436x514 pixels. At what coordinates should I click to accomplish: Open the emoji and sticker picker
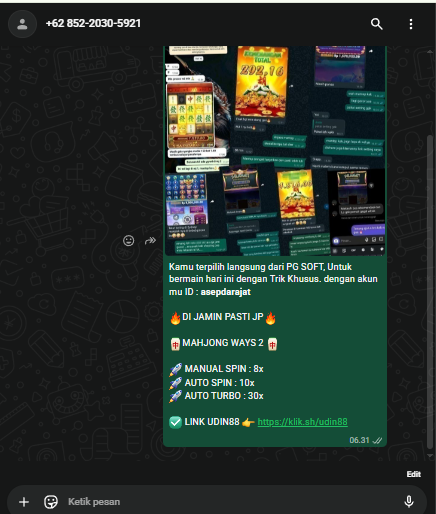[51, 502]
